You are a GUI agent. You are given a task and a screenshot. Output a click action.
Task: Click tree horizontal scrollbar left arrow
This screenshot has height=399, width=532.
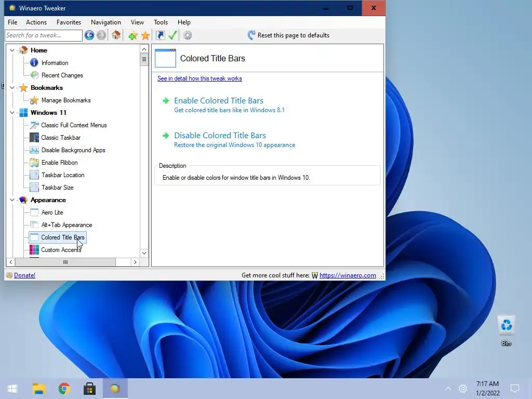click(x=11, y=262)
